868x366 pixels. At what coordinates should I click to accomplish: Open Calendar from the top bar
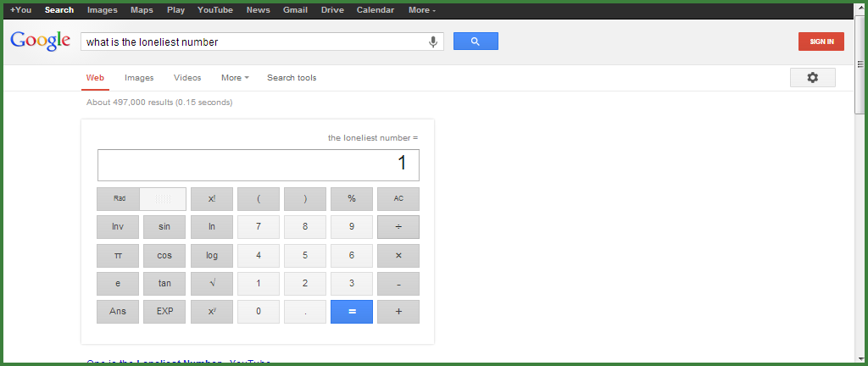coord(376,10)
